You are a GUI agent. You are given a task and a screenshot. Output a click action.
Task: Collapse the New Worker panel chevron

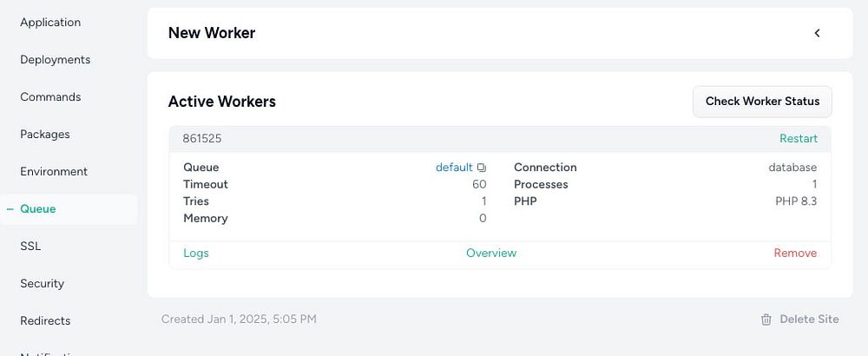tap(817, 33)
